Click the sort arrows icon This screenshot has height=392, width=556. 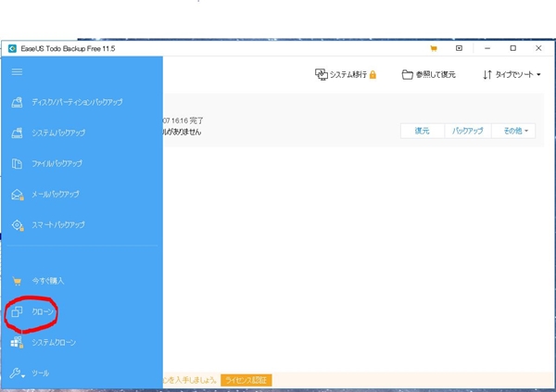[487, 74]
